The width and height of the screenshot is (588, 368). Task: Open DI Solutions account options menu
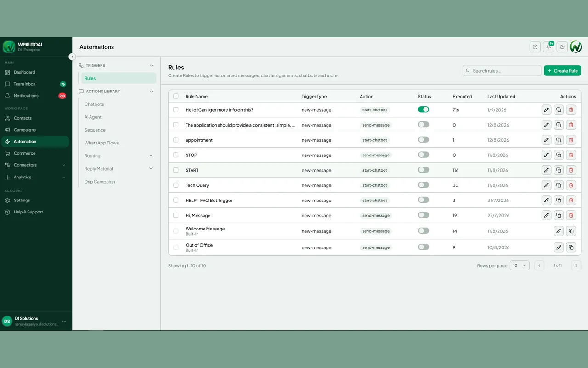point(64,321)
